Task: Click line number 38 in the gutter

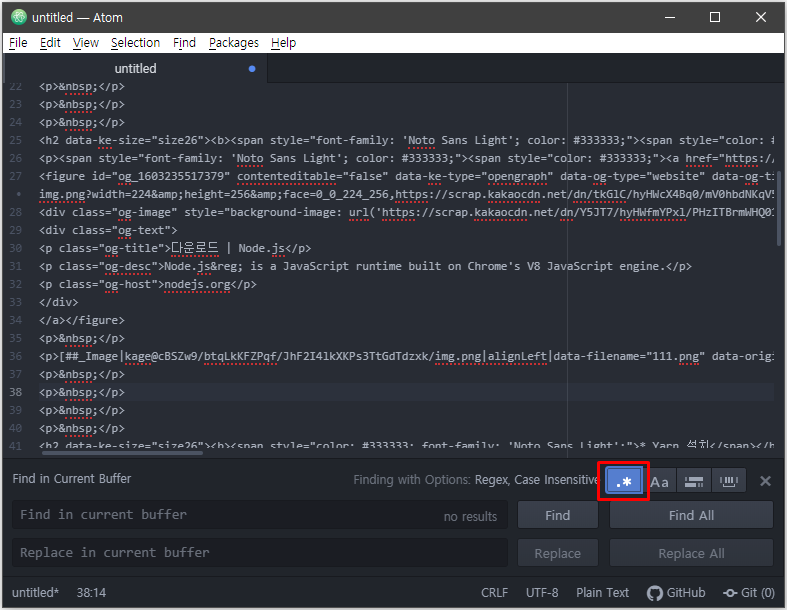Action: (16, 392)
